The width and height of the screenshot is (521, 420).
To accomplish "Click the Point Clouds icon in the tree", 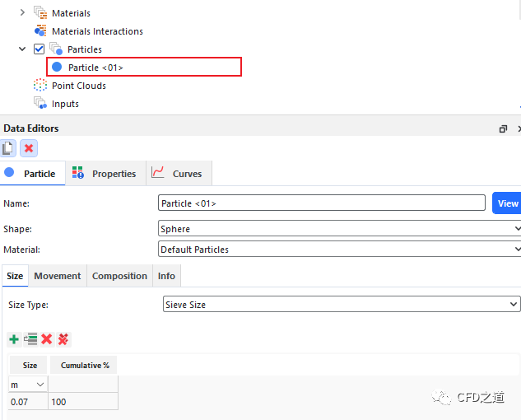I will [40, 86].
